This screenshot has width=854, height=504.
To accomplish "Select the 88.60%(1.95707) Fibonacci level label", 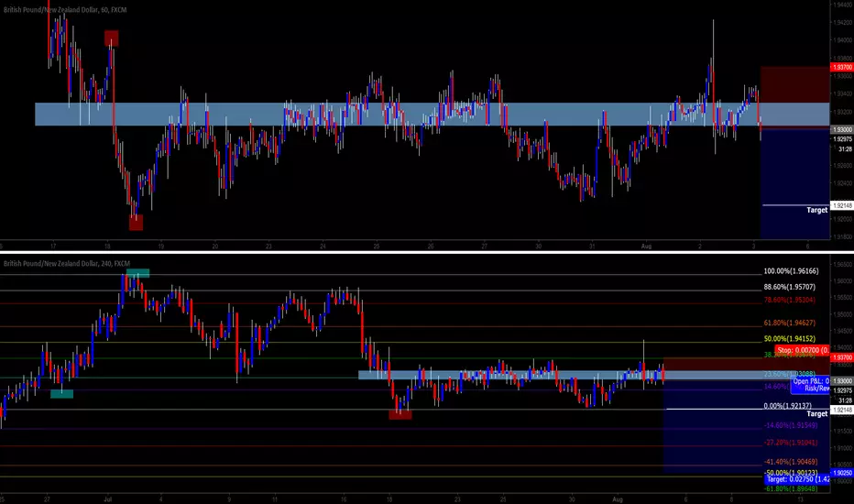I will (x=790, y=287).
